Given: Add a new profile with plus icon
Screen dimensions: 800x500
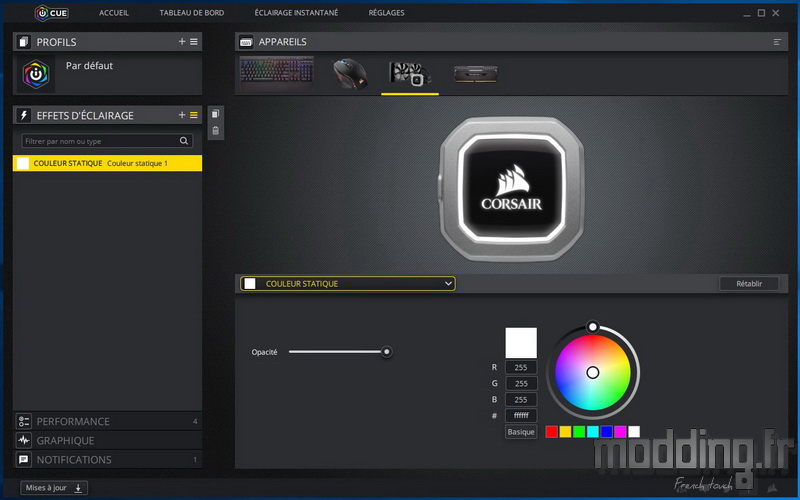Looking at the screenshot, I should pyautogui.click(x=182, y=41).
